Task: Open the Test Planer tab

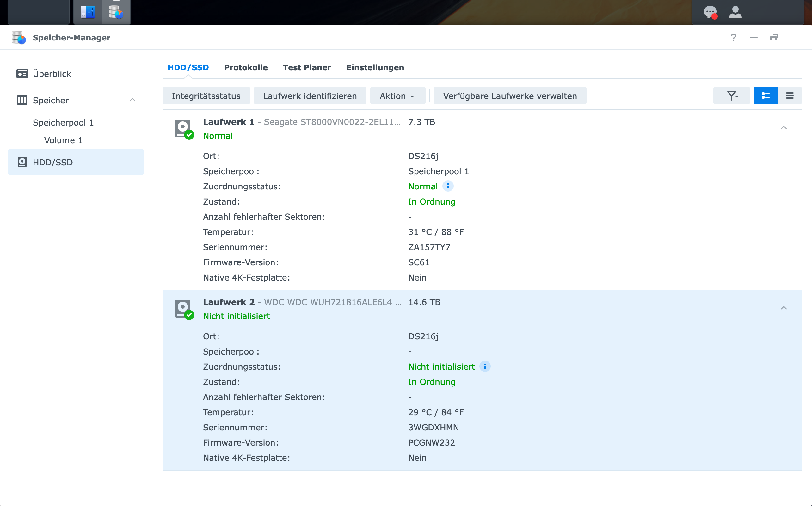Action: [307, 67]
